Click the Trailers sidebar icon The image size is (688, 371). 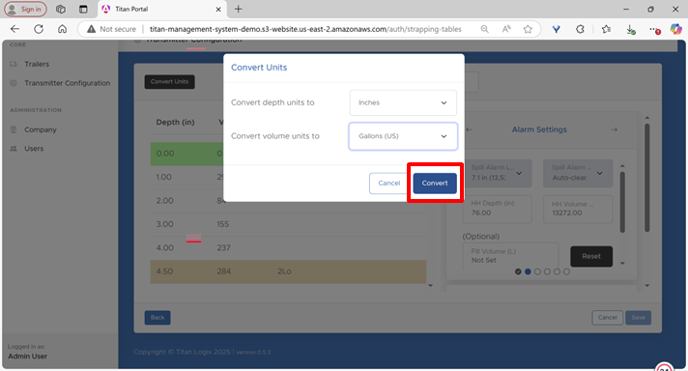14,64
